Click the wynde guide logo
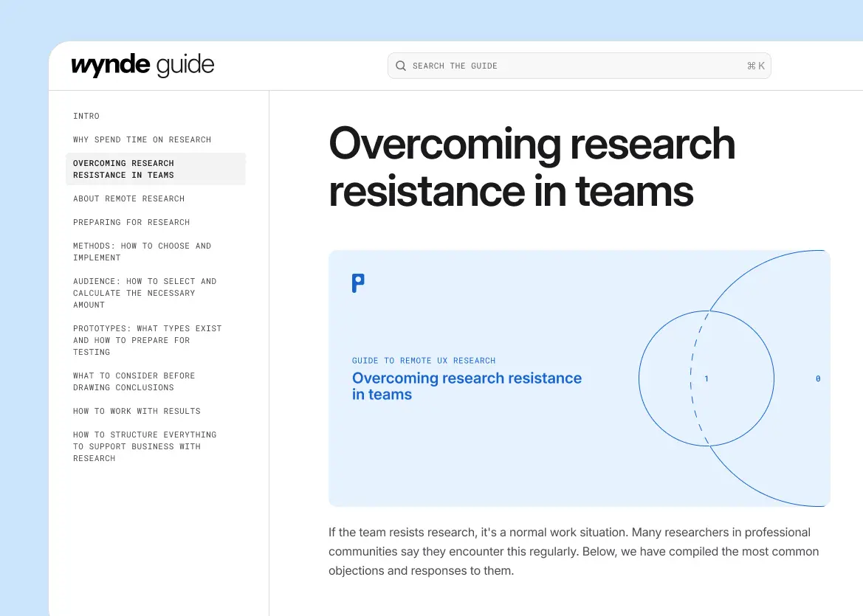Viewport: 863px width, 616px height. (142, 66)
